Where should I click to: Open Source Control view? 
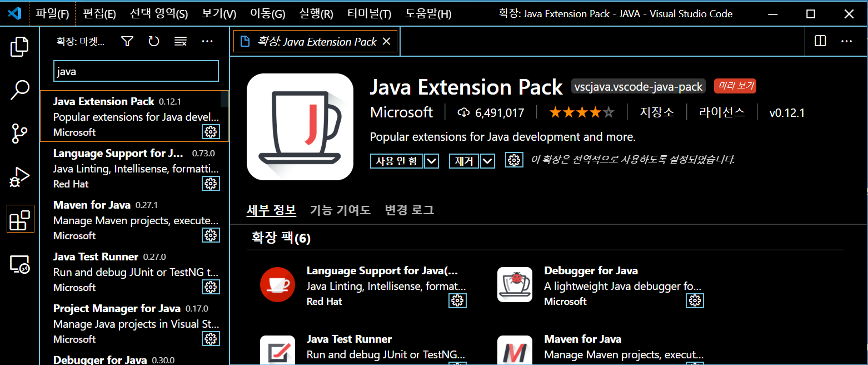20,134
